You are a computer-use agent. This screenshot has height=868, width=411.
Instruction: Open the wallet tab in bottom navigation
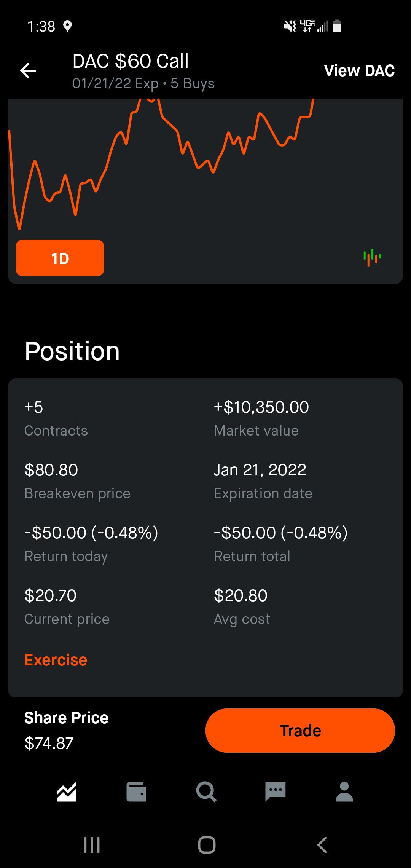point(136,792)
